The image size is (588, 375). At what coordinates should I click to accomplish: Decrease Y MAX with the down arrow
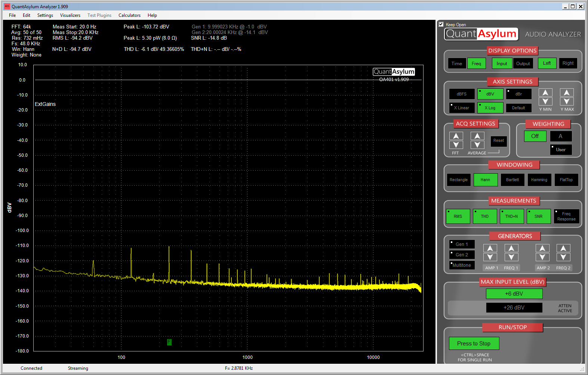[567, 101]
